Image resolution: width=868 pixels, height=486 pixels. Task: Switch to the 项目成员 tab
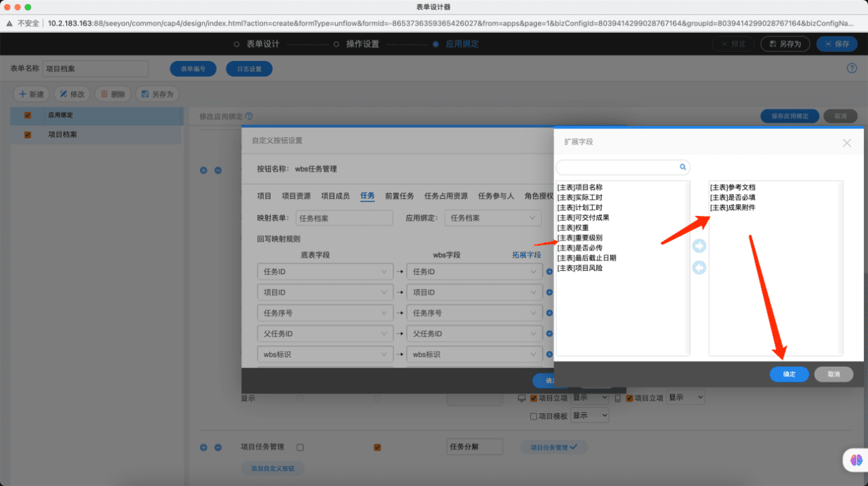(x=336, y=196)
